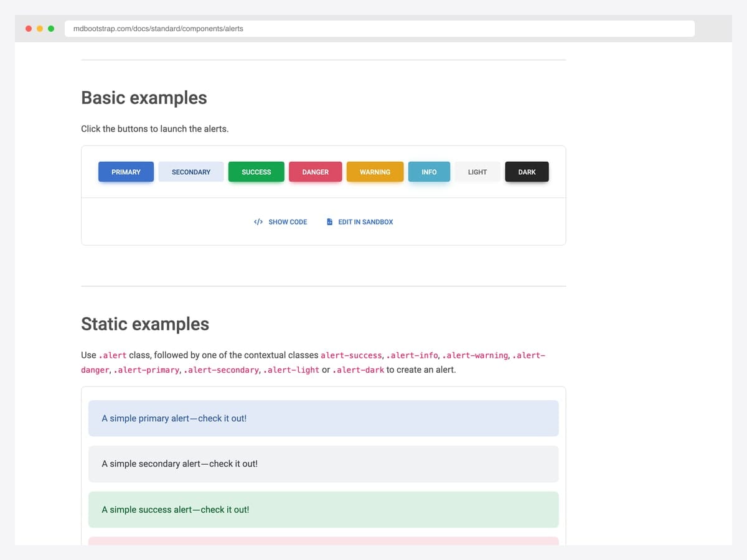Click the ".alert-secondary" code text

221,370
